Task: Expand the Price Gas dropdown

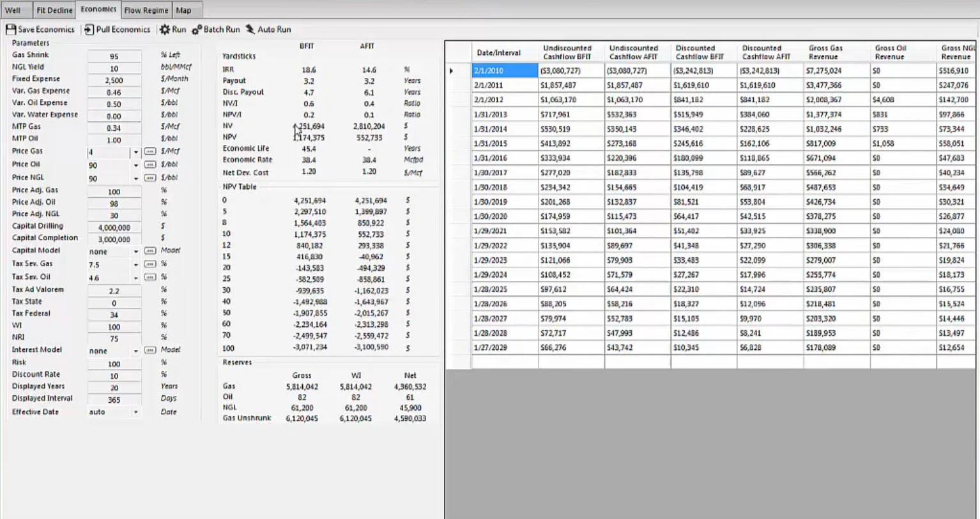Action: (x=135, y=153)
